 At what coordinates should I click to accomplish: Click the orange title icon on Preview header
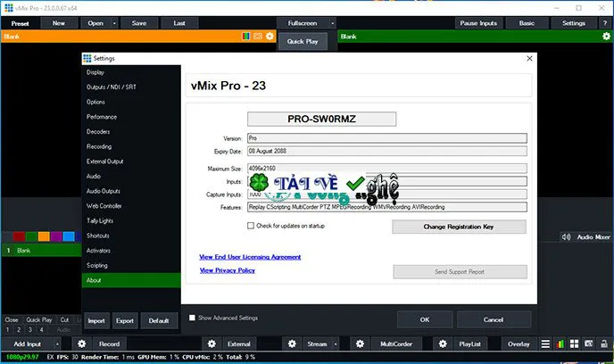258,37
